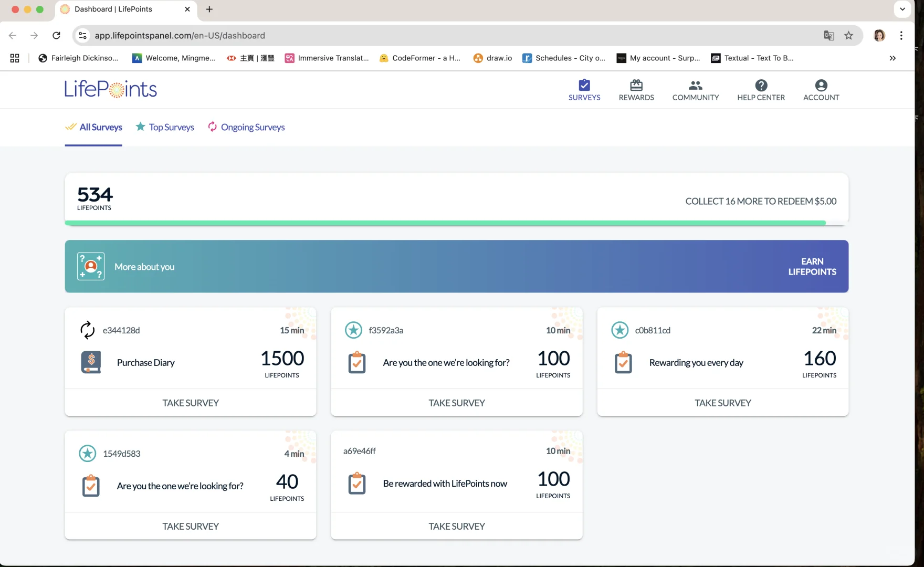Open the Rewards gift icon
Image resolution: width=924 pixels, height=567 pixels.
(x=636, y=85)
